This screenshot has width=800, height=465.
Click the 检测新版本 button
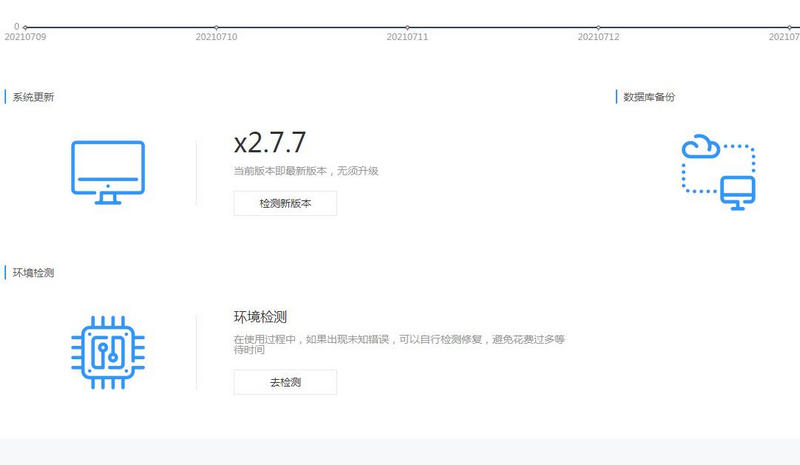[285, 203]
